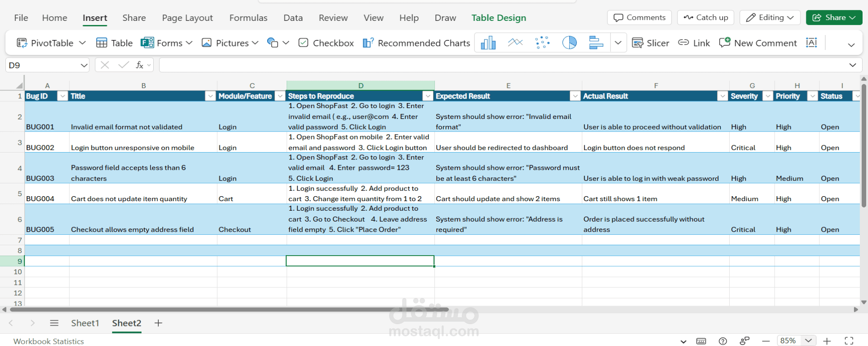Select the whole sheet with the corner button
This screenshot has width=868, height=346.
[19, 85]
